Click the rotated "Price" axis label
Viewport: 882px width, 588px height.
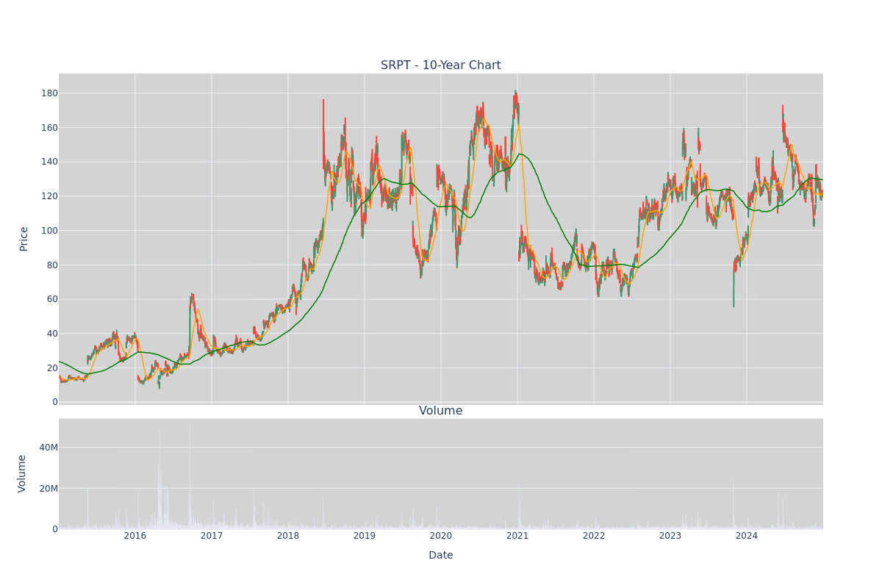tap(24, 239)
